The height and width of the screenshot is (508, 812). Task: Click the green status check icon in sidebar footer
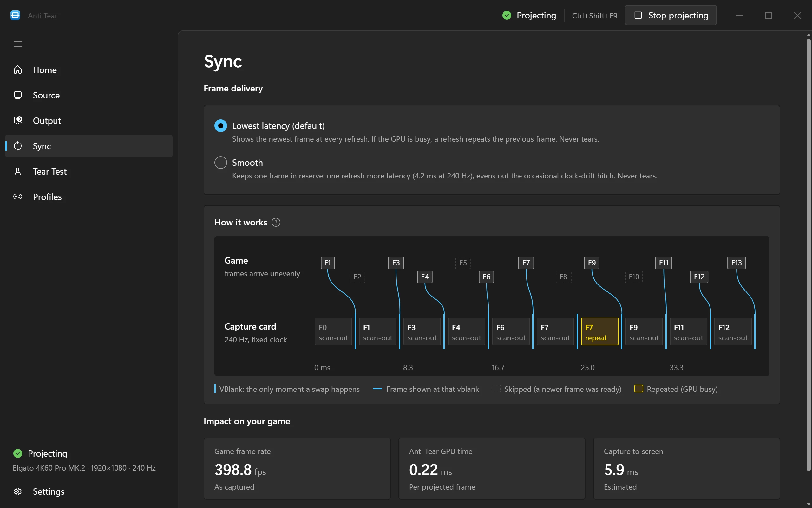(18, 453)
